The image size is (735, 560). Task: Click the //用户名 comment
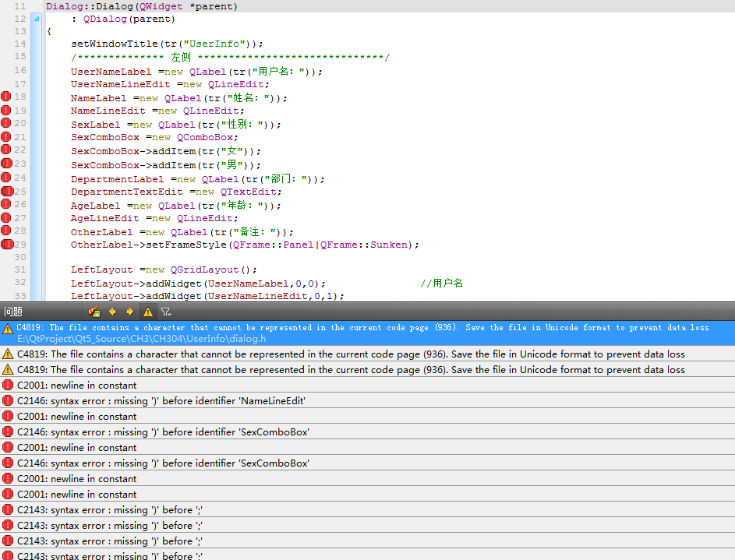point(442,284)
